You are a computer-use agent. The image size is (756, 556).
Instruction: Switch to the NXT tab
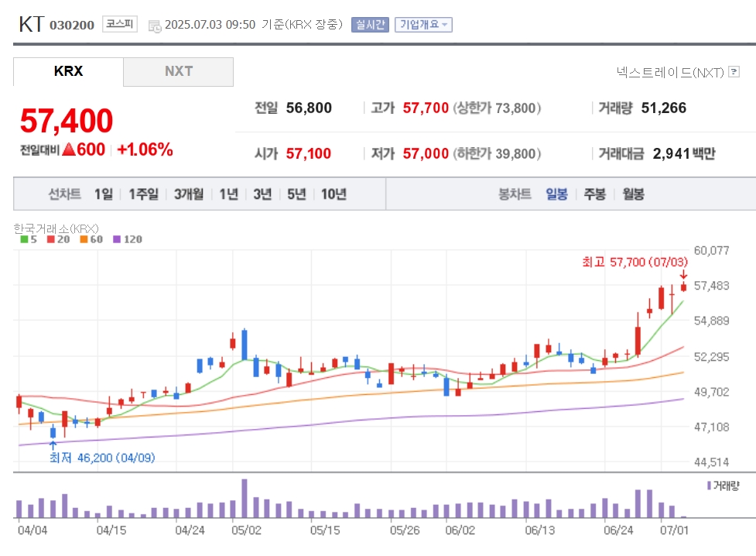(179, 71)
